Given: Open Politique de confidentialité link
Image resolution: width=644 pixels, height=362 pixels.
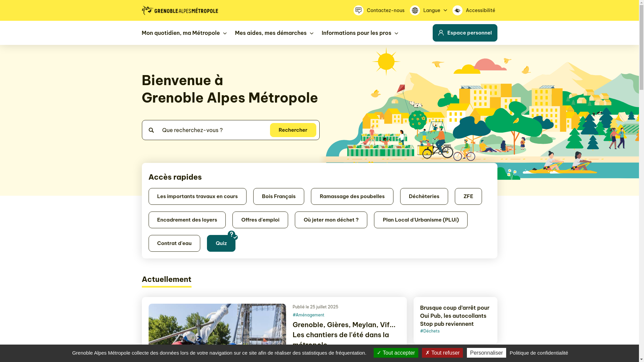Looking at the screenshot, I should [539, 353].
